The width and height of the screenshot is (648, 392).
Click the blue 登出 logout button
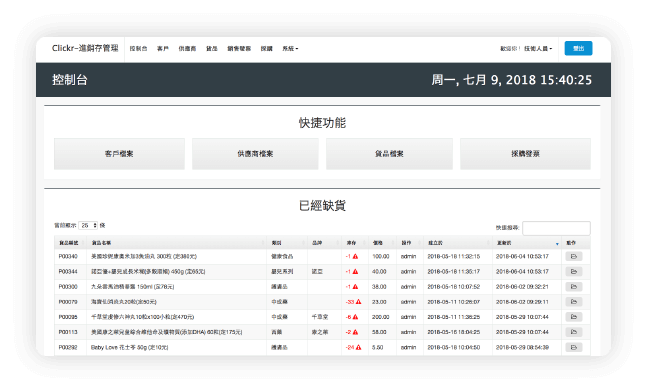579,48
